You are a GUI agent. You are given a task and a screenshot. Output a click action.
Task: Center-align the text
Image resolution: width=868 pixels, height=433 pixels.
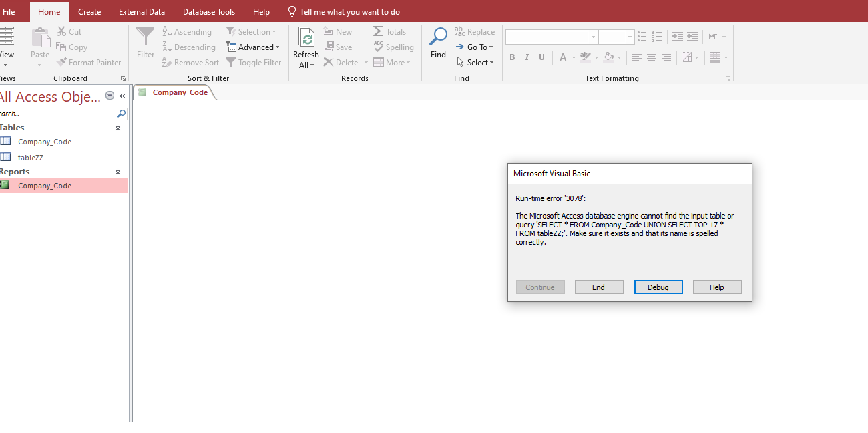[652, 58]
